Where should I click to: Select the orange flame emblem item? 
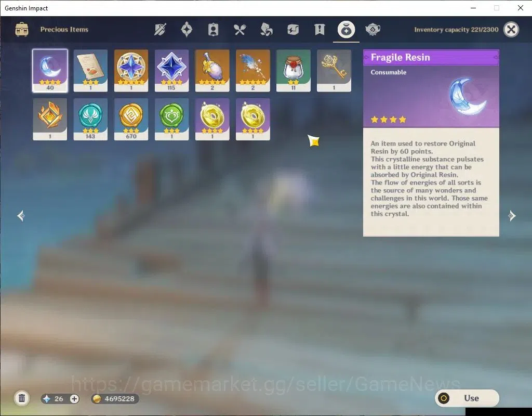[x=50, y=119]
